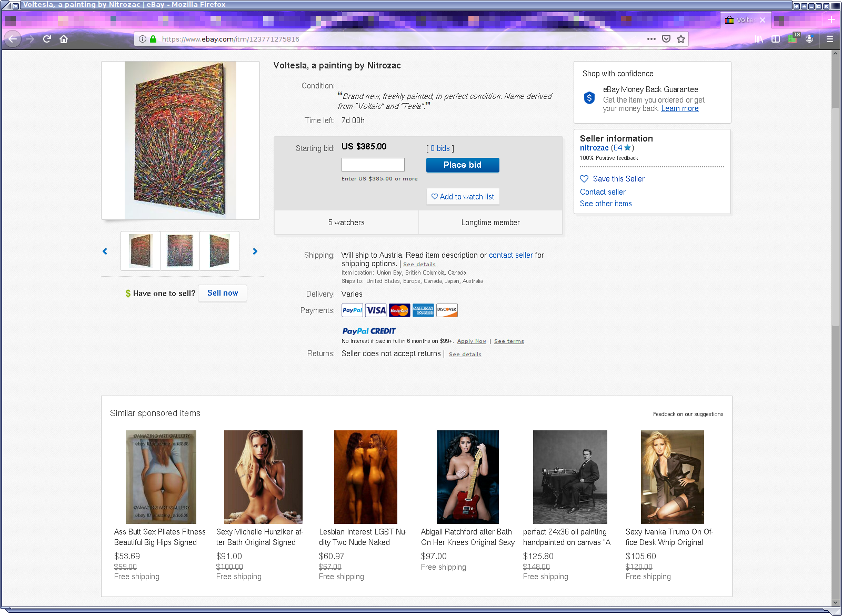This screenshot has height=616, width=842.
Task: Click the Visa payment logo
Action: pyautogui.click(x=376, y=310)
